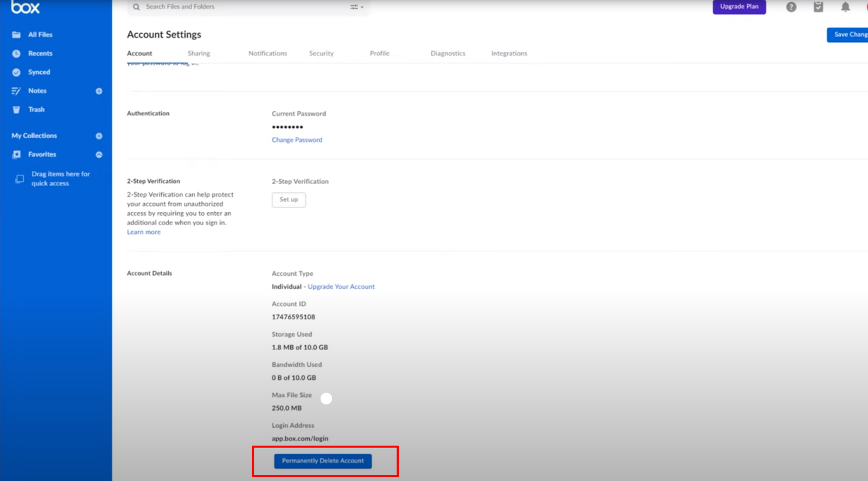This screenshot has height=481, width=868.
Task: Open the Learn more link
Action: point(144,232)
